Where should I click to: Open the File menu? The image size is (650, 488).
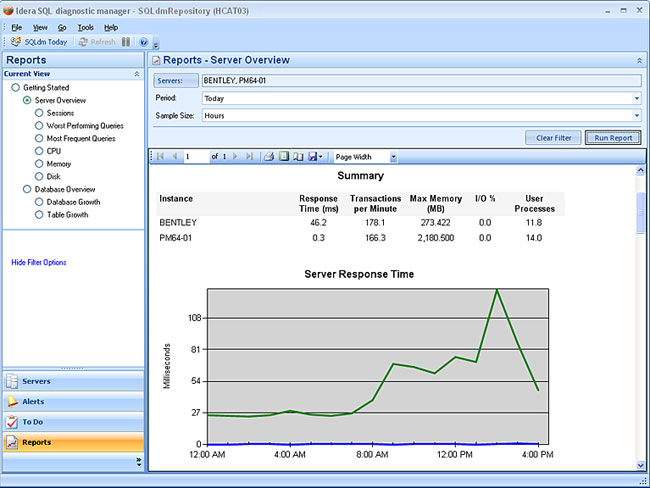tap(17, 28)
